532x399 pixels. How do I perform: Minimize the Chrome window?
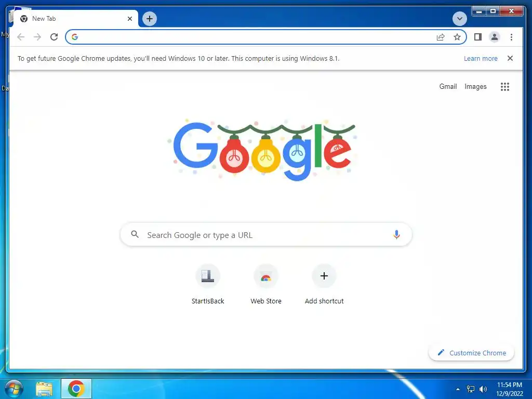pos(479,11)
